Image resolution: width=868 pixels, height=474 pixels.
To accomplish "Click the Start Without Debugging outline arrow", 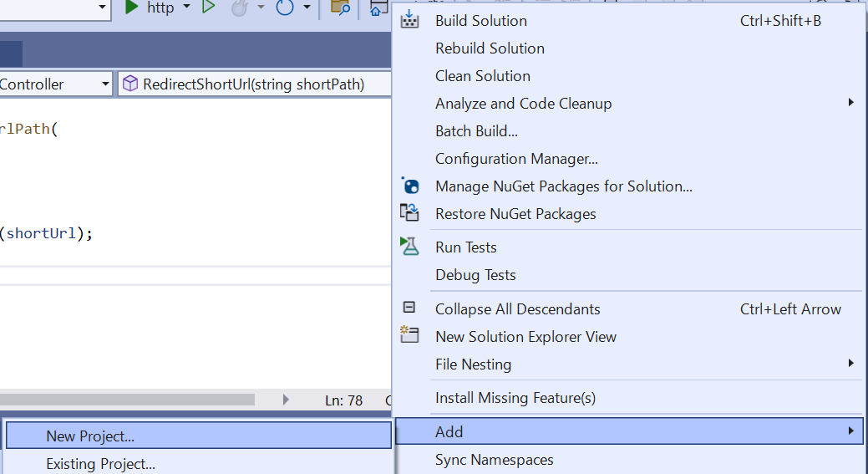I will (x=208, y=8).
